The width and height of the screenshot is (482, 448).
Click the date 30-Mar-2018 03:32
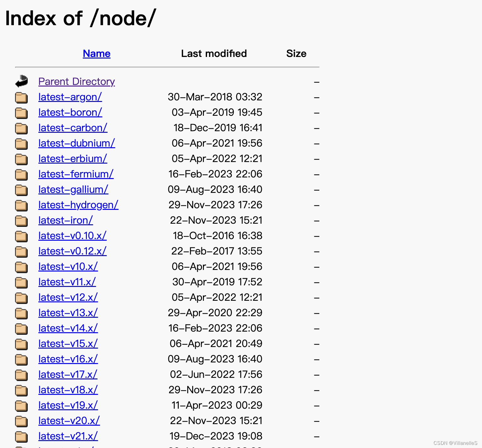215,97
